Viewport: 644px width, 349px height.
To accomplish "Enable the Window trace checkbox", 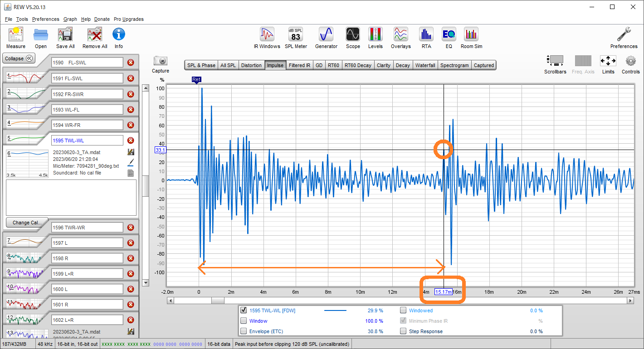I will click(244, 321).
